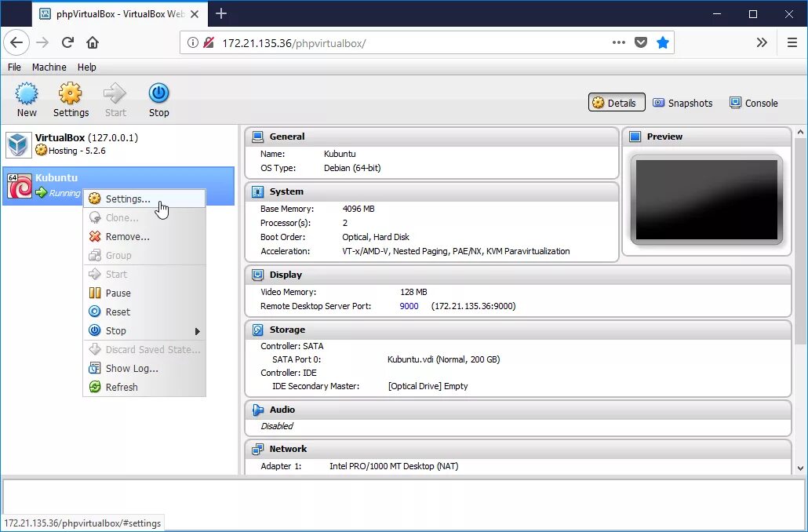Choose Pause in the context menu
The width and height of the screenshot is (808, 532).
pos(144,293)
